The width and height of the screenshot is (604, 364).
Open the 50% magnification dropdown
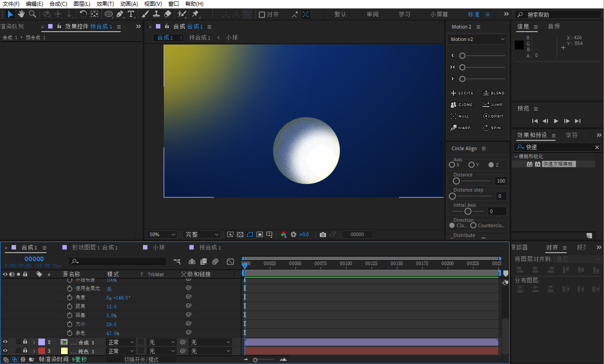coord(162,234)
